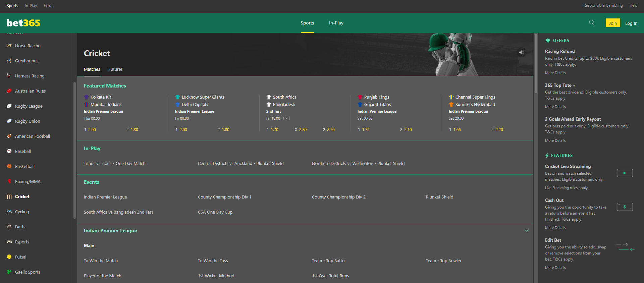Click the Gaelic Sports icon
The height and width of the screenshot is (283, 644).
[9, 272]
